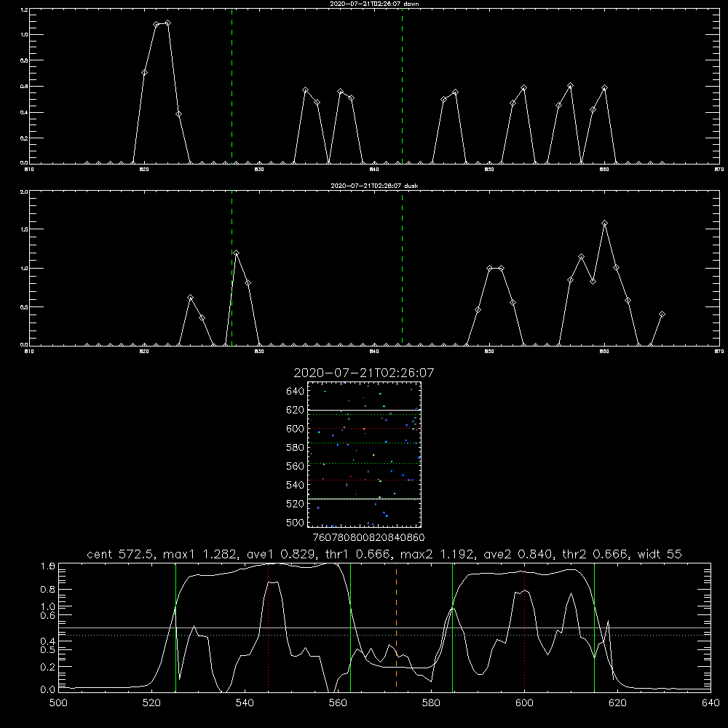Click the solid green line at 615 in bottom plot

pyautogui.click(x=594, y=627)
